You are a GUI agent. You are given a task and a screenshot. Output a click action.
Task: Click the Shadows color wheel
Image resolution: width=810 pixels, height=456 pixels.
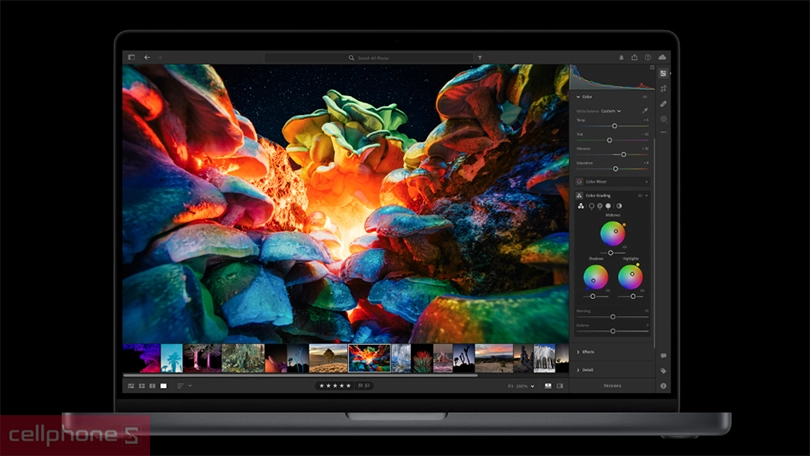point(596,277)
